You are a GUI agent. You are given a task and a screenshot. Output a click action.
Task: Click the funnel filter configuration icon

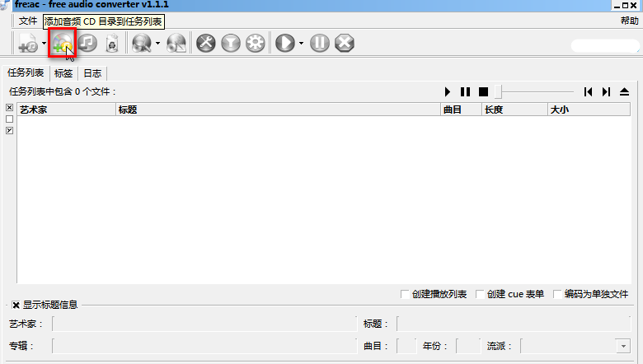pyautogui.click(x=231, y=43)
